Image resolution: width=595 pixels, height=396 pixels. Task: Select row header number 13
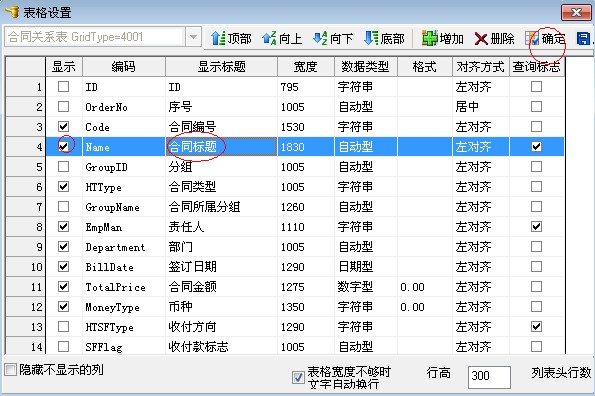25,327
